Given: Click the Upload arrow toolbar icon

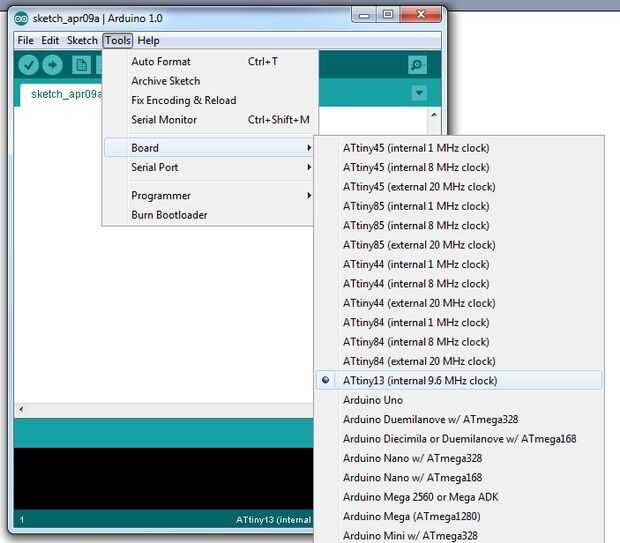Looking at the screenshot, I should [52, 65].
